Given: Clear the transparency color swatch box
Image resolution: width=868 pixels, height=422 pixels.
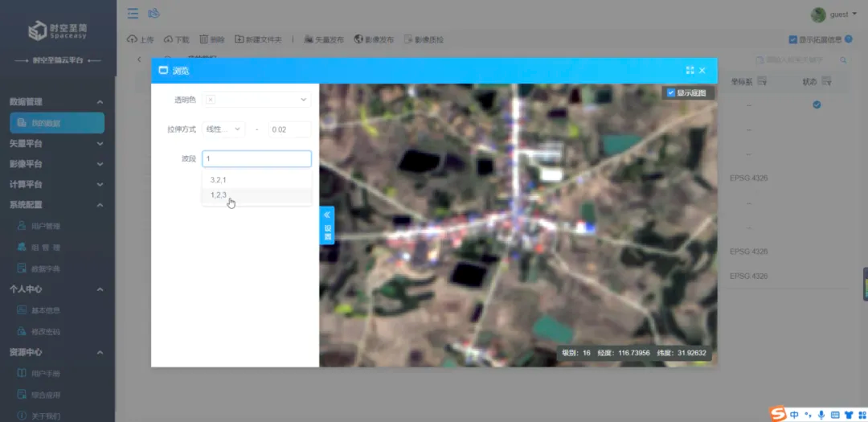Looking at the screenshot, I should coord(211,100).
